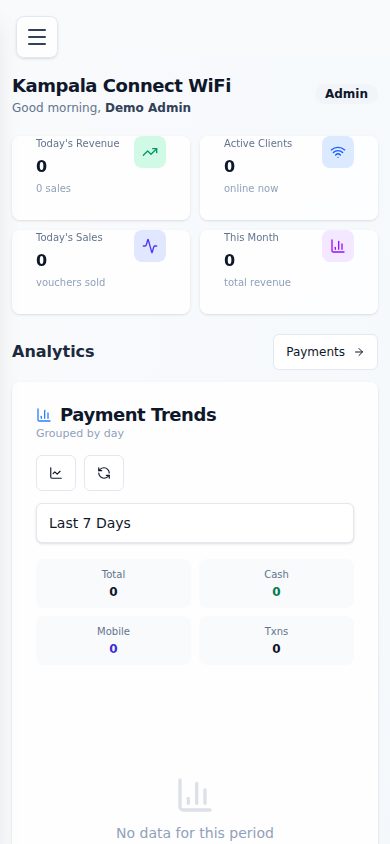Select the Total summary tile
390x844 pixels.
[114, 583]
